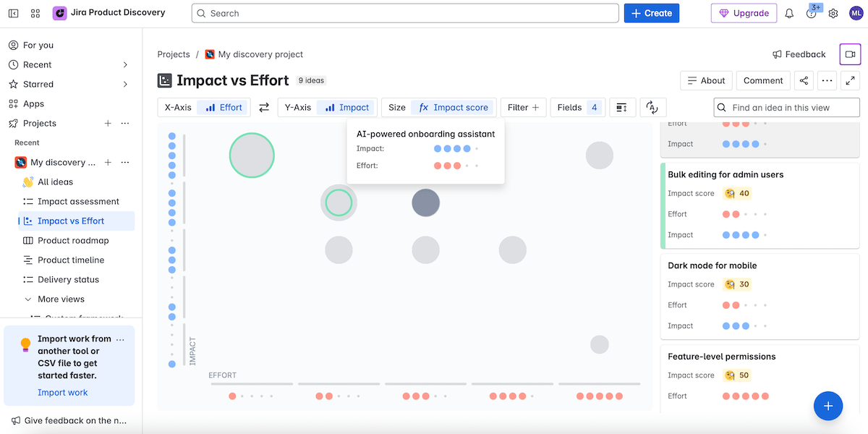Viewport: 868px width, 434px height.
Task: Follow the Import work link
Action: click(x=63, y=393)
